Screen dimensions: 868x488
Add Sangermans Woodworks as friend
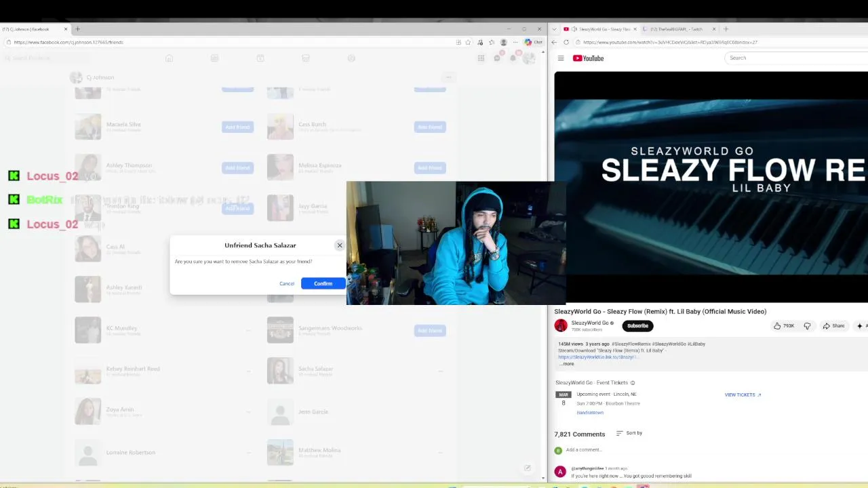tap(430, 330)
